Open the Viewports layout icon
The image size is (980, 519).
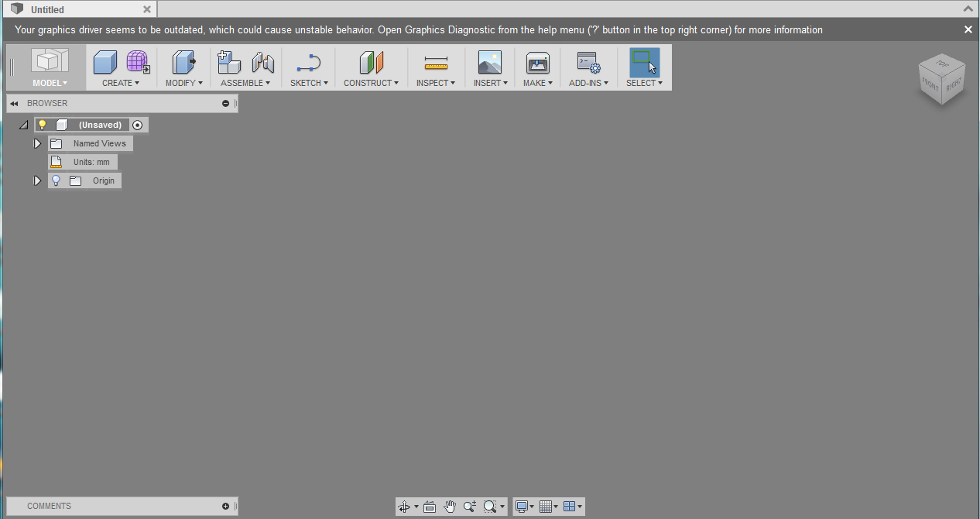[570, 507]
